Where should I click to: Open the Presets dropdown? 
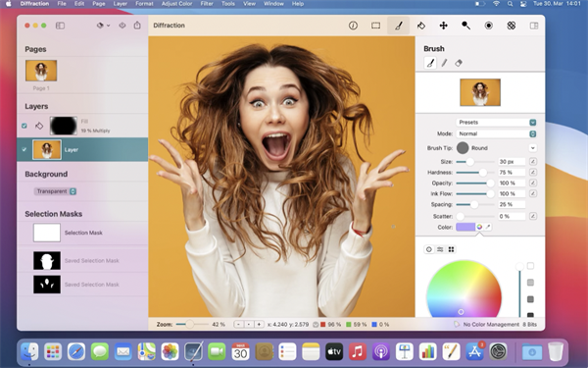click(496, 123)
